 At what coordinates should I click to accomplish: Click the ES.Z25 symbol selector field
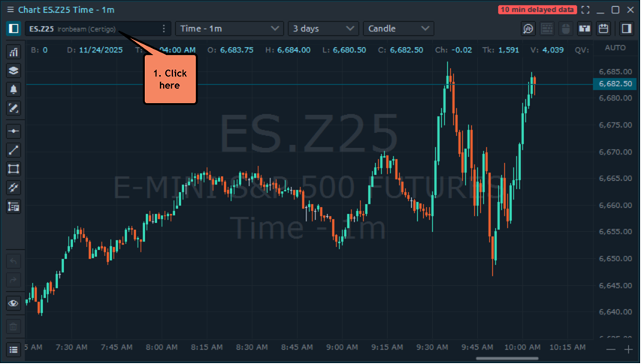[90, 29]
